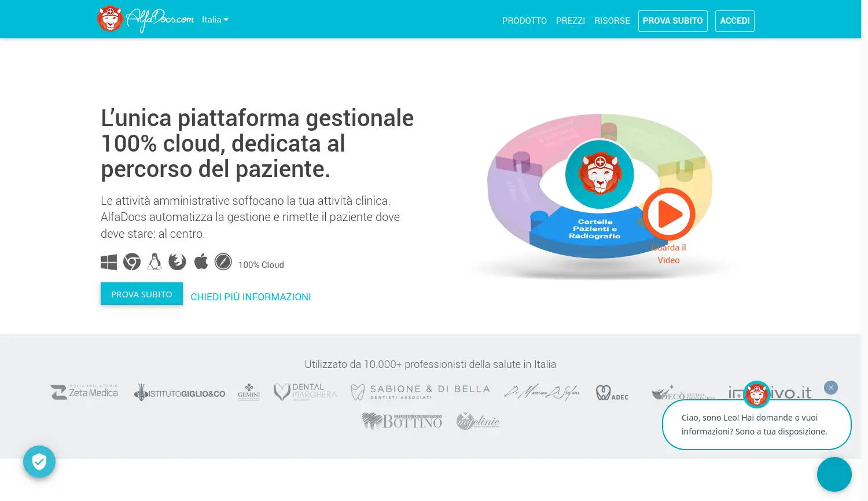The image size is (868, 501).
Task: Click the Firefox browser icon
Action: [178, 261]
